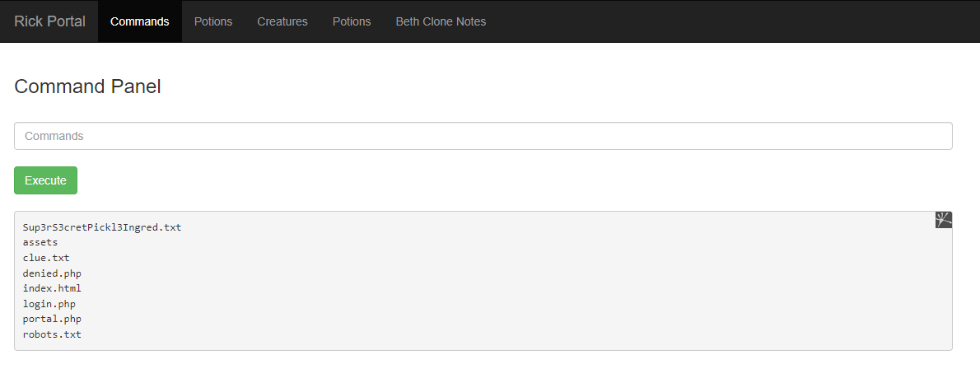
Task: Click the assets entry in output
Action: [x=40, y=242]
